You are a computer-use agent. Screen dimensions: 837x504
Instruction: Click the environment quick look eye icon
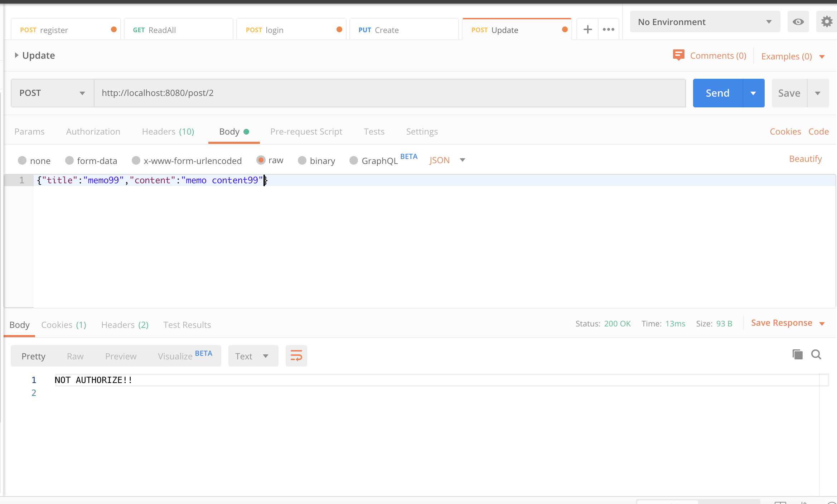(x=798, y=22)
